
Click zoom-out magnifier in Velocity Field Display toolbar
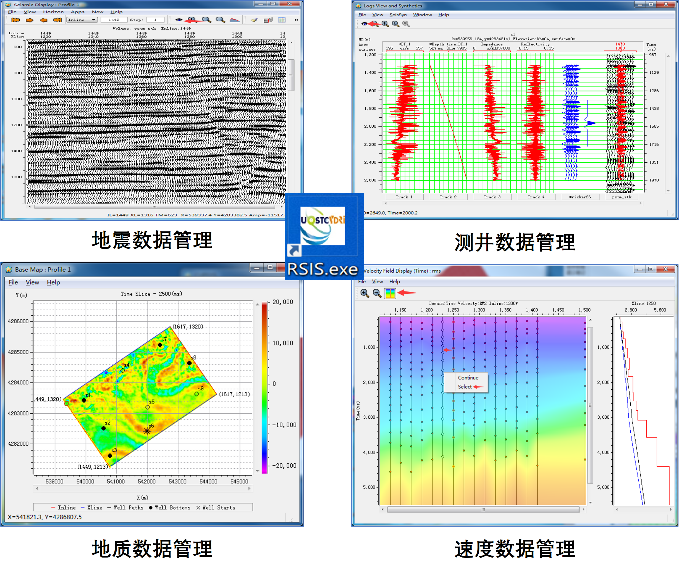377,293
